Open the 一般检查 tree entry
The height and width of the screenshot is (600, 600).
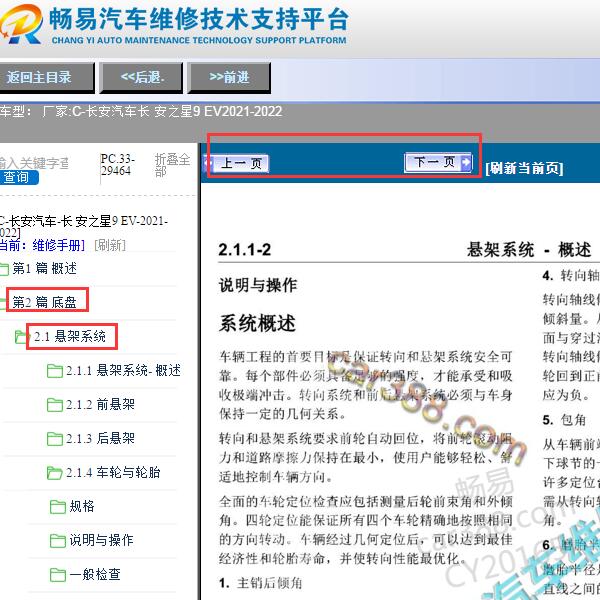pyautogui.click(x=95, y=574)
